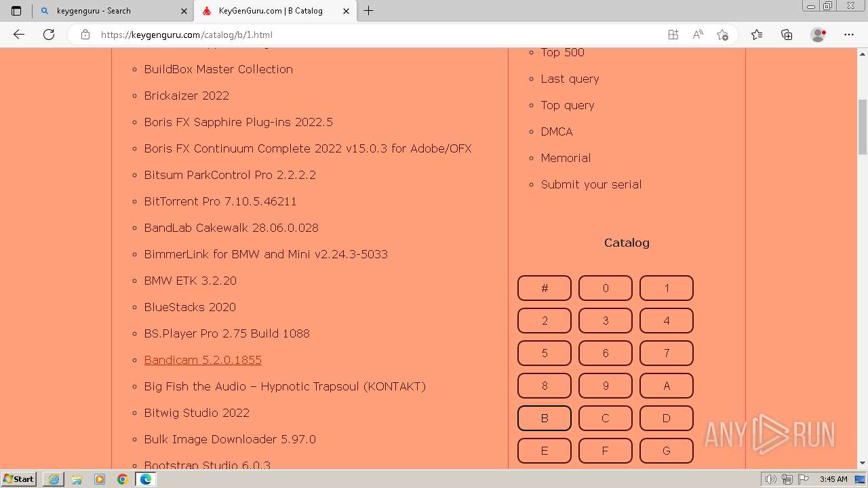Launch Internet Explorer from taskbar
Viewport: 868px width, 488px height.
54,479
